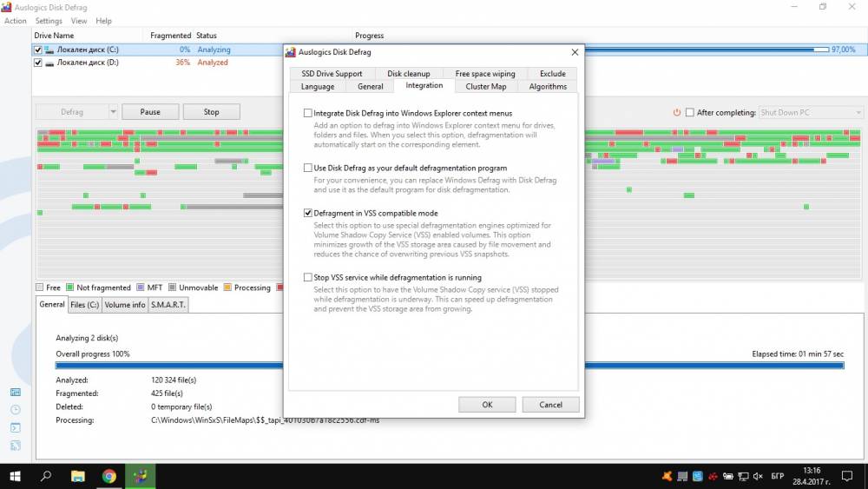Click the Unmovable legend swatch
The height and width of the screenshot is (489, 868).
172,287
